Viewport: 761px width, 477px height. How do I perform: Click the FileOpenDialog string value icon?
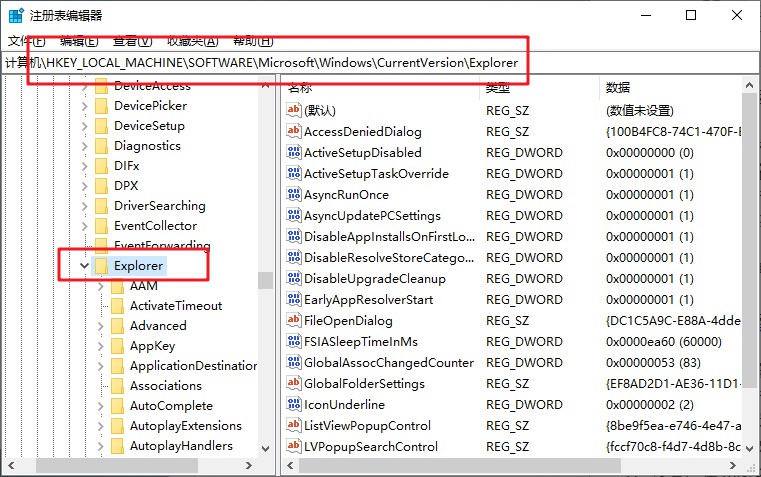point(294,321)
